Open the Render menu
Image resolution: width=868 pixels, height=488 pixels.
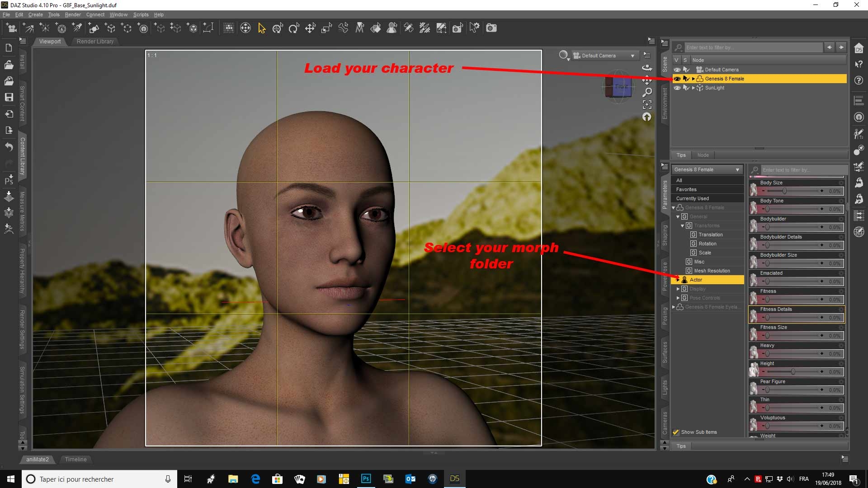pyautogui.click(x=73, y=14)
